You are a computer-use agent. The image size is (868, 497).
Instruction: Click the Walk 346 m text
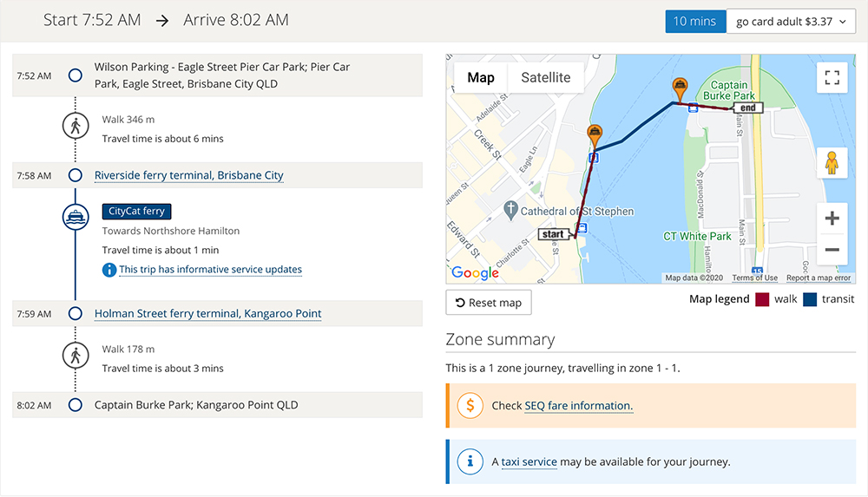(x=128, y=120)
